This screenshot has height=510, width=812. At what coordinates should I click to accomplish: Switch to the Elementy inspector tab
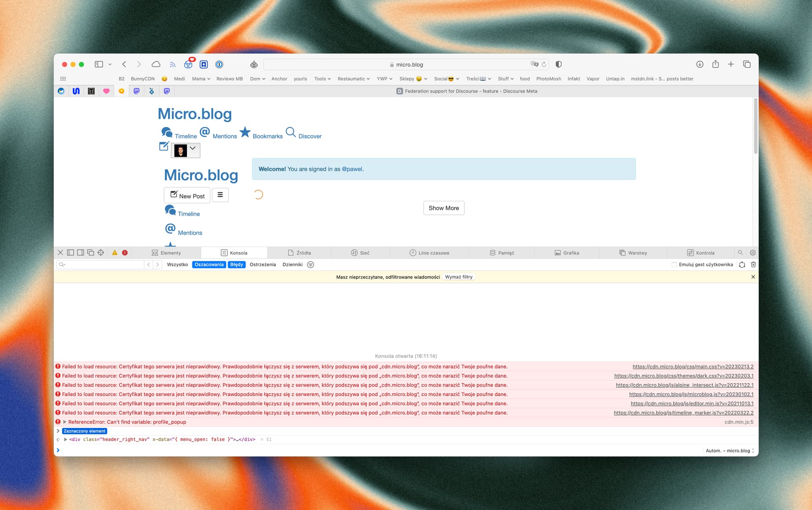point(166,253)
